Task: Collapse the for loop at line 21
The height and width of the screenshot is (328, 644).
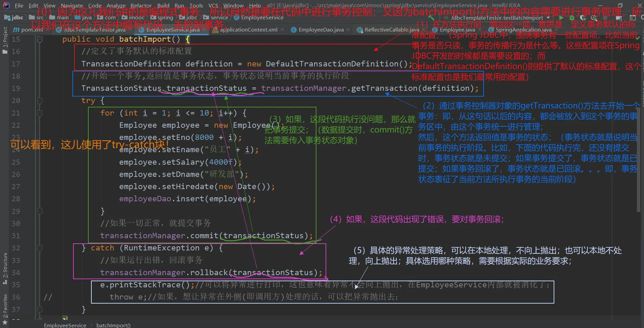Action: (x=40, y=113)
